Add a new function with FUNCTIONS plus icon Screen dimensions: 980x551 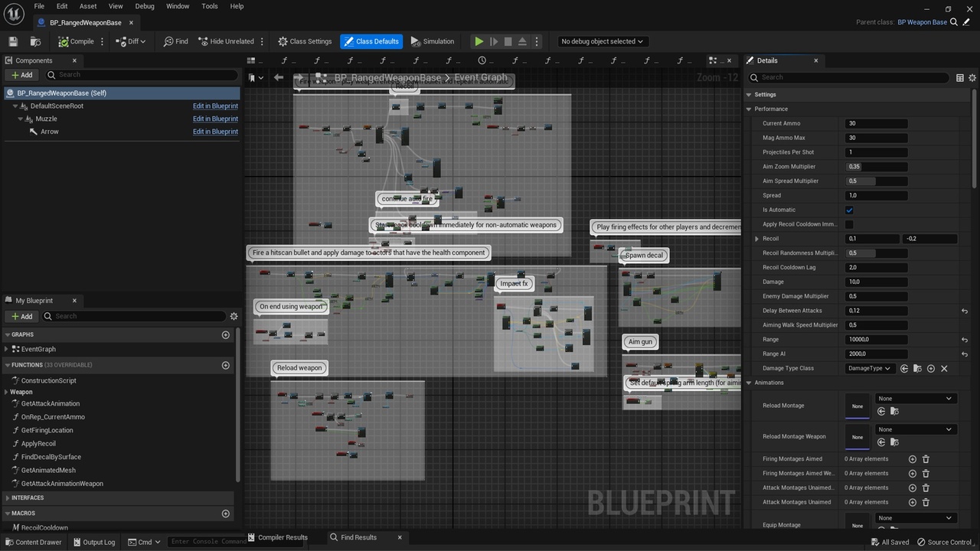tap(225, 365)
